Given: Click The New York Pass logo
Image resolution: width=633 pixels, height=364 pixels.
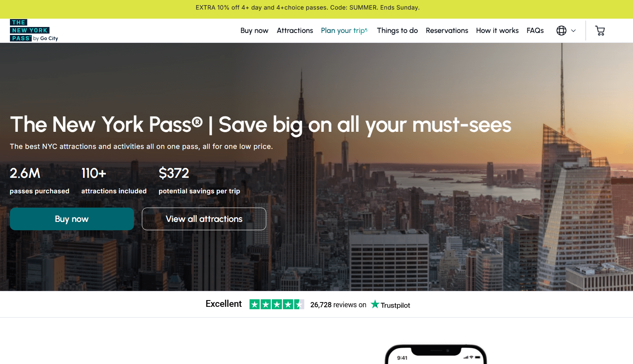Looking at the screenshot, I should click(34, 31).
